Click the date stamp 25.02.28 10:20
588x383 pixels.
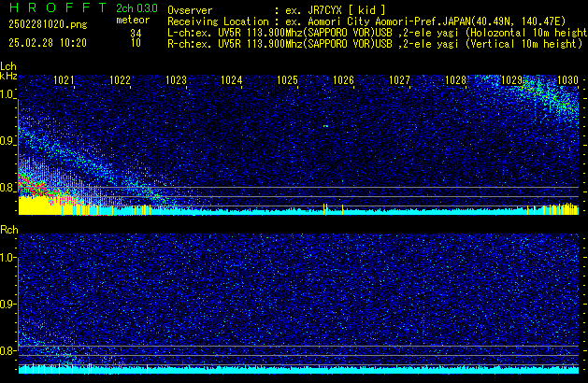coord(48,43)
